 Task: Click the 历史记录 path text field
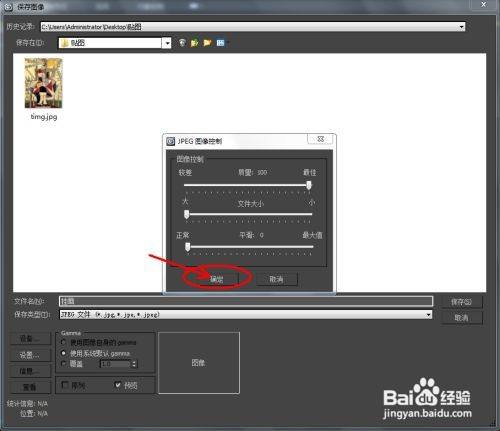tap(249, 27)
